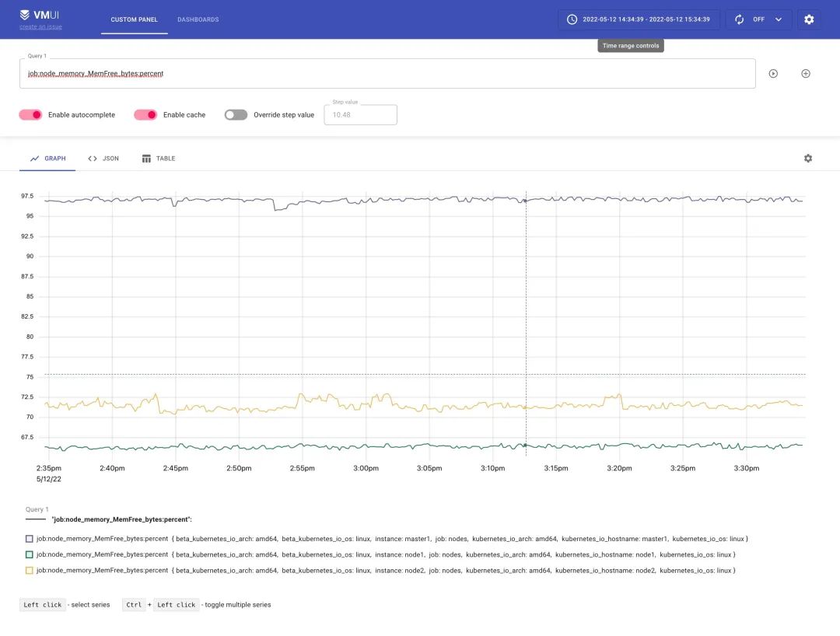840x636 pixels.
Task: Run the query with the execute icon
Action: click(773, 74)
